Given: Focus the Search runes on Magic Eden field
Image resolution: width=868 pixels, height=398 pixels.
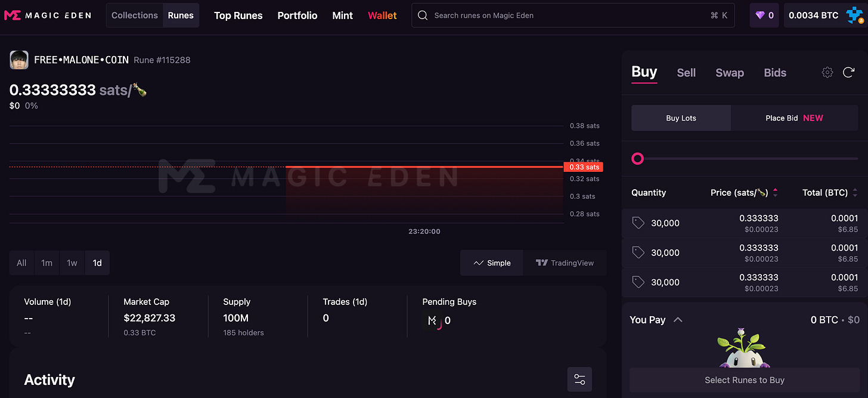Looking at the screenshot, I should (x=573, y=16).
